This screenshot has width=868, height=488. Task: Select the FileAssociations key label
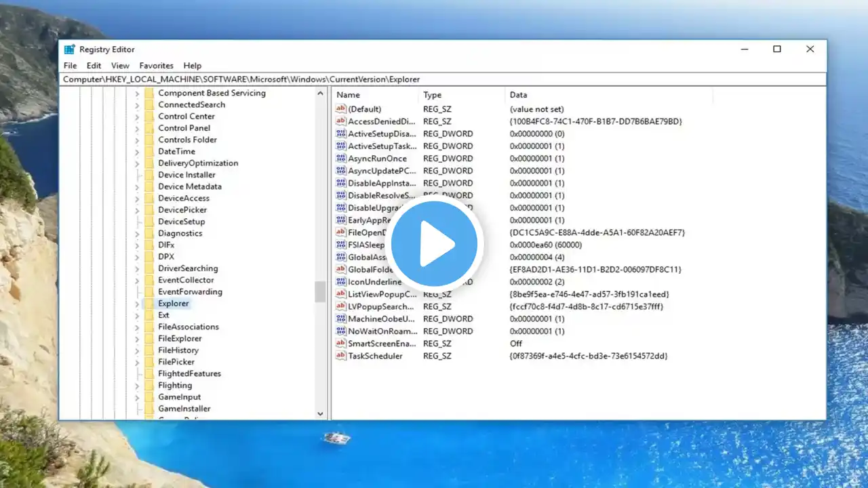coord(189,327)
